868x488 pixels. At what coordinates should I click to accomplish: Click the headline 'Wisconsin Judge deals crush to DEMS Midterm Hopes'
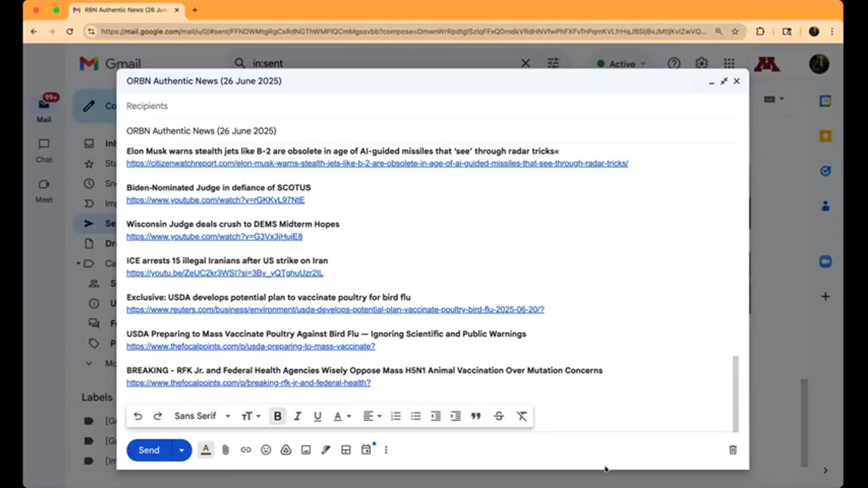pyautogui.click(x=233, y=224)
